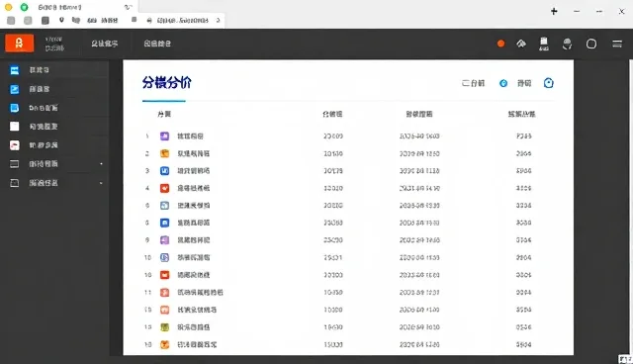This screenshot has width=633, height=364.
Task: Click the chevron at the end of address field
Action: pos(218,20)
